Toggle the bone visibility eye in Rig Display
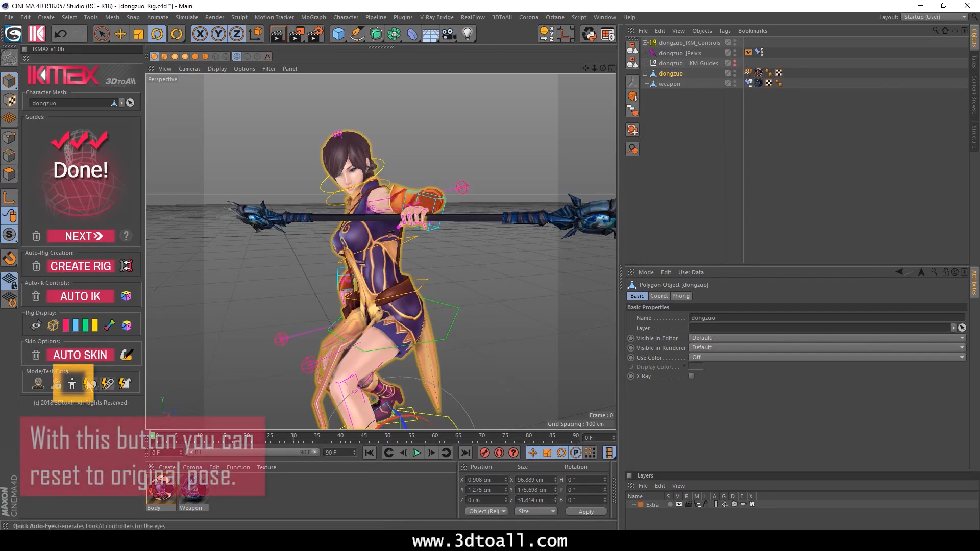The image size is (980, 551). (x=36, y=325)
